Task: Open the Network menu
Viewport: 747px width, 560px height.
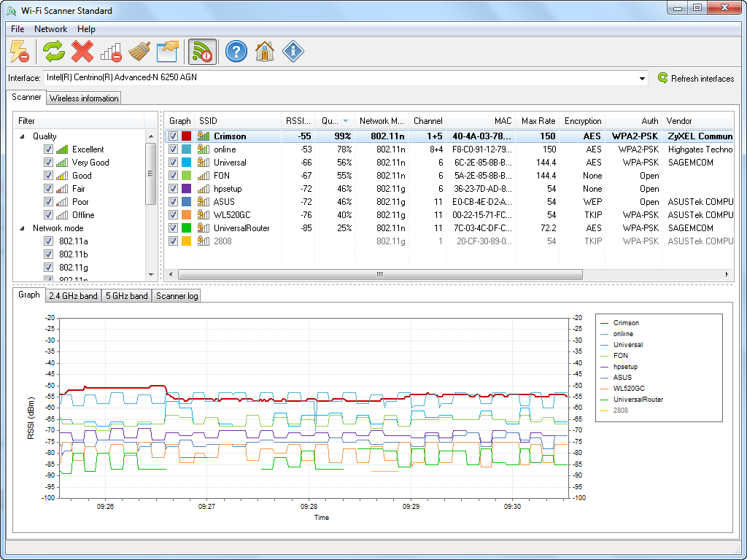Action: (x=50, y=29)
